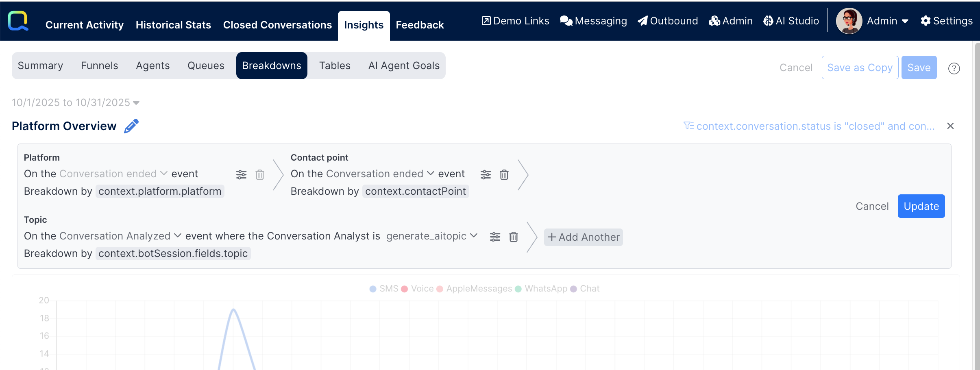This screenshot has width=980, height=370.
Task: Click the Admin user avatar
Action: (849, 21)
